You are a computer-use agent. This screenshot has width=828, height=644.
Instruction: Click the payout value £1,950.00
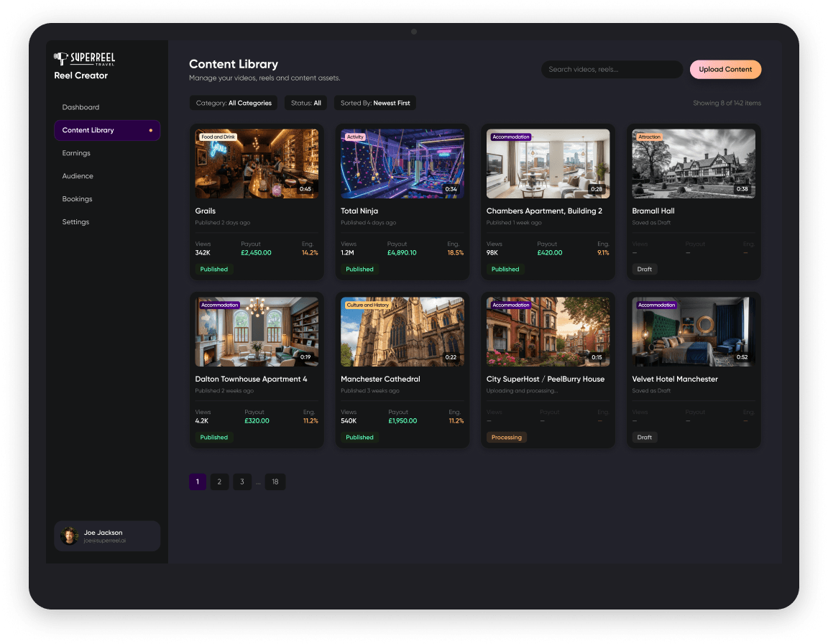pyautogui.click(x=402, y=420)
